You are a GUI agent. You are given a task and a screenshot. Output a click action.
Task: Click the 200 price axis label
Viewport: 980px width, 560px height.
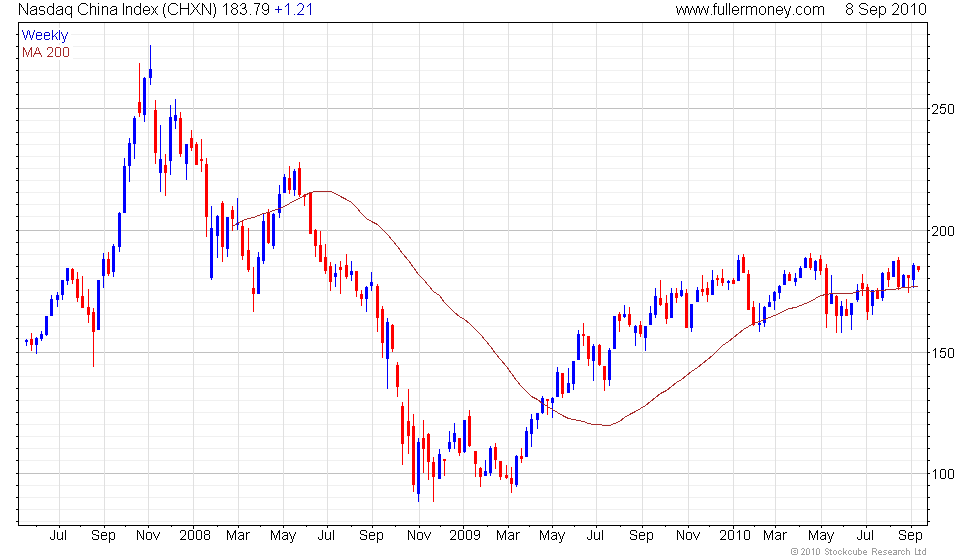(x=942, y=231)
